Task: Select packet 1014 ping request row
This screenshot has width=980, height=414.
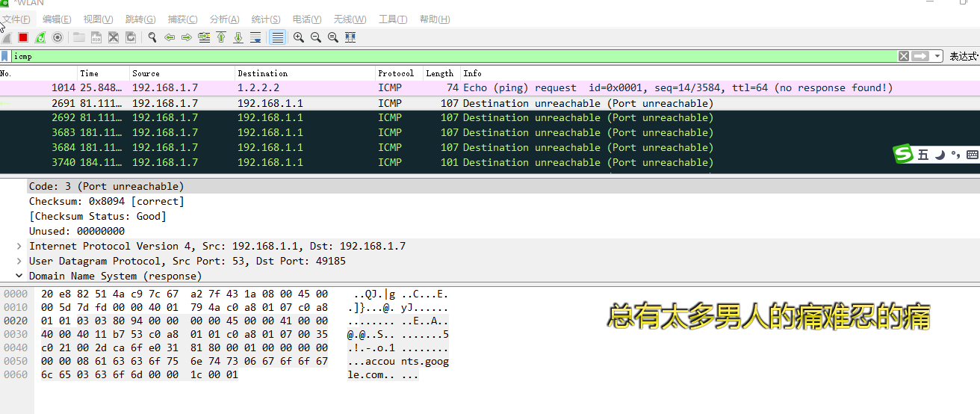Action: point(490,88)
